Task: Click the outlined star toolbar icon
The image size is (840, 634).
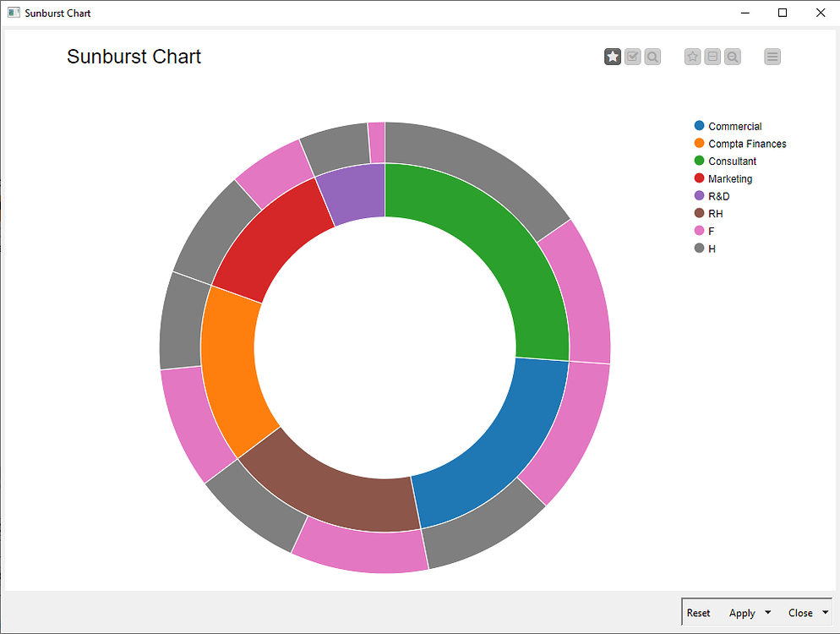Action: click(x=693, y=57)
